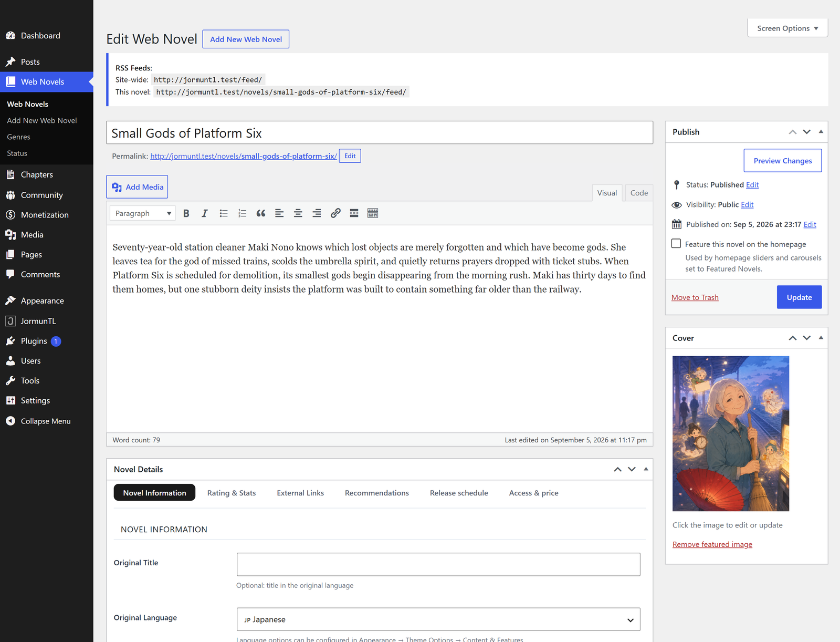Open the Original Language dropdown
Image resolution: width=840 pixels, height=642 pixels.
438,619
